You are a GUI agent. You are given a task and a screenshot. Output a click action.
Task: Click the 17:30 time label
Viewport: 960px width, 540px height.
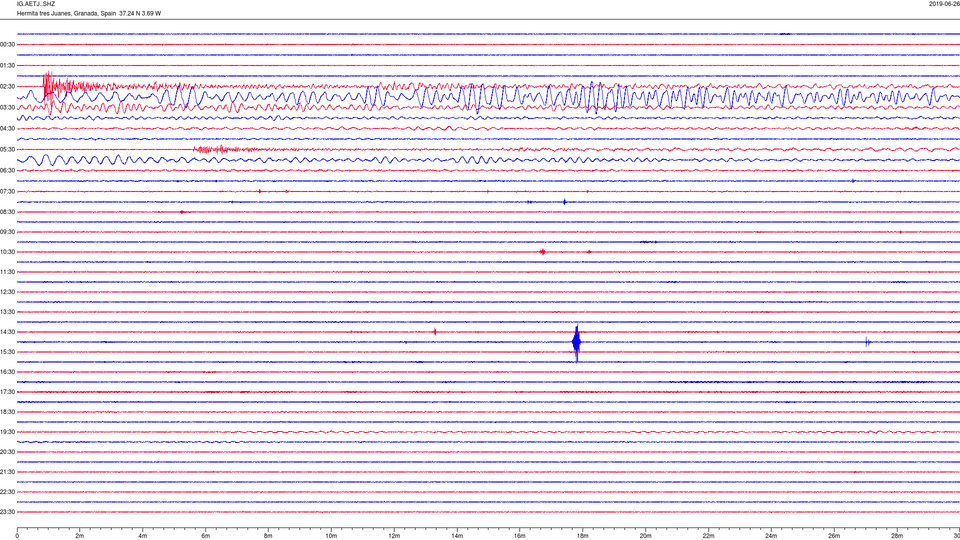pyautogui.click(x=7, y=392)
